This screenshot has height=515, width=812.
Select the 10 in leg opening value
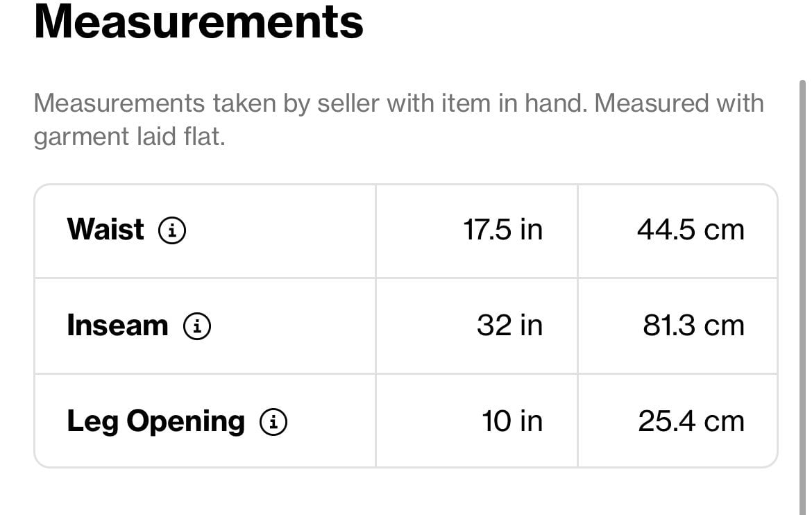point(511,421)
